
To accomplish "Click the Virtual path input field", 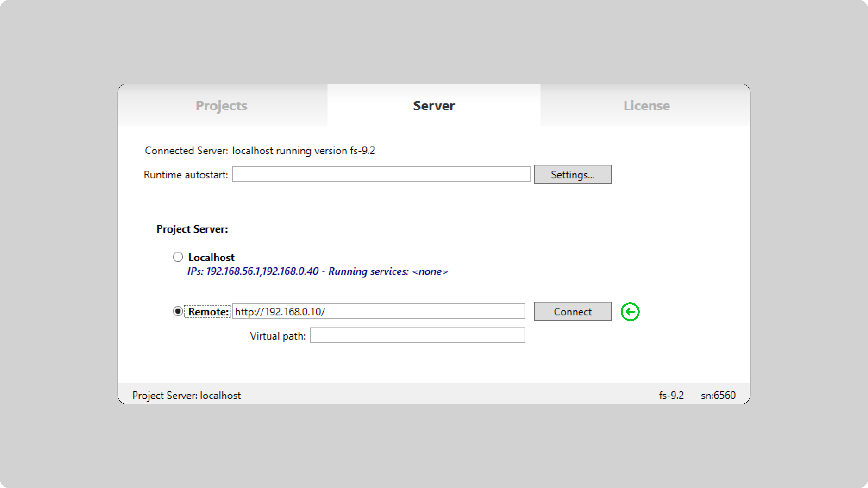I will click(x=417, y=335).
